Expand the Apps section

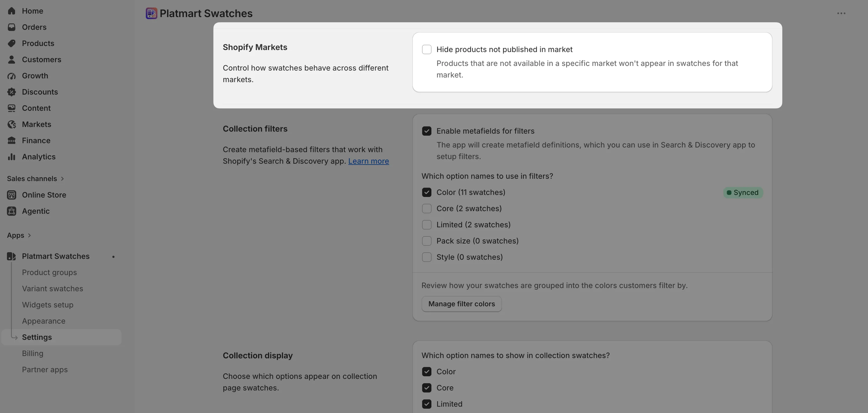[x=19, y=235]
